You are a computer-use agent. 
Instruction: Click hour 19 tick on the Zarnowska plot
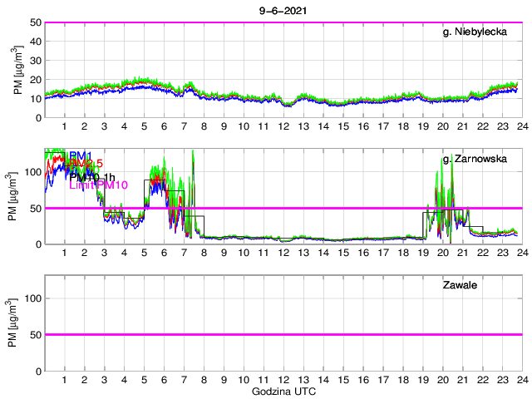pos(422,253)
